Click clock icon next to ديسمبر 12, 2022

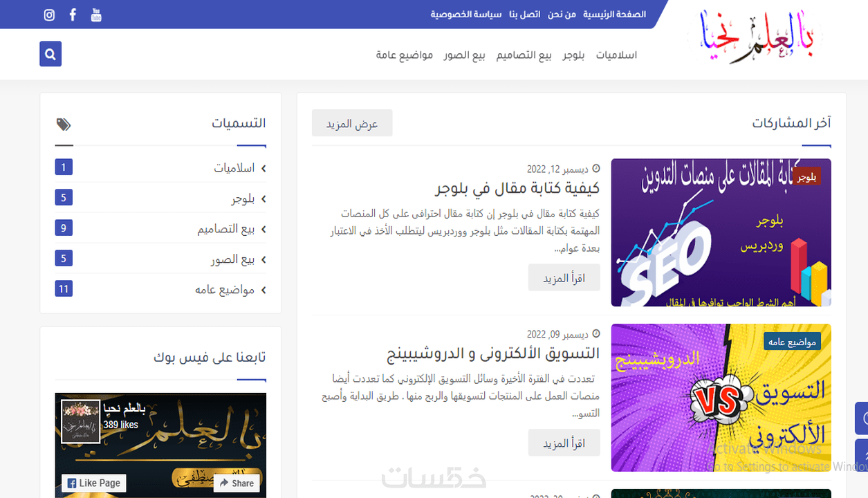[x=596, y=169]
